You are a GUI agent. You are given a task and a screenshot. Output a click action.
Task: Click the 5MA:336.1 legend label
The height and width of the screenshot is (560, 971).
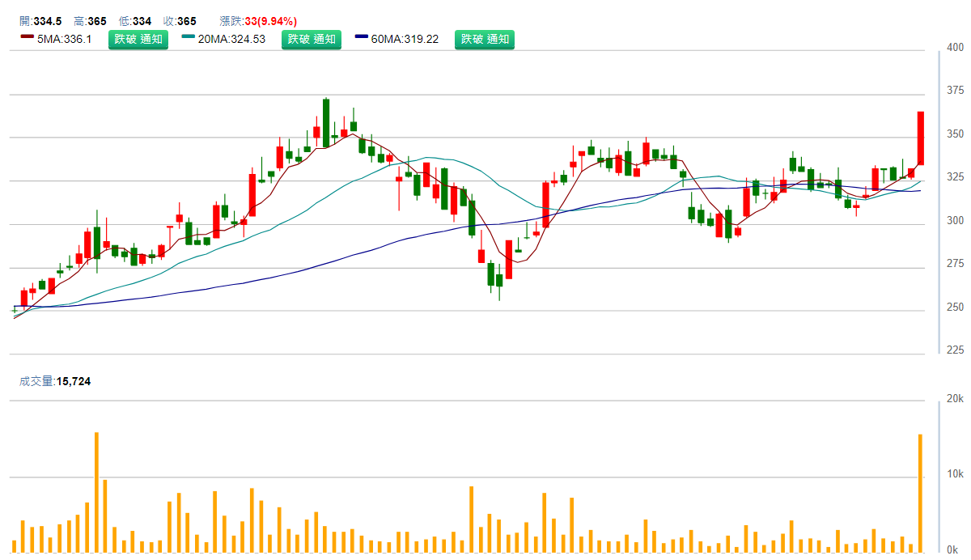point(64,39)
